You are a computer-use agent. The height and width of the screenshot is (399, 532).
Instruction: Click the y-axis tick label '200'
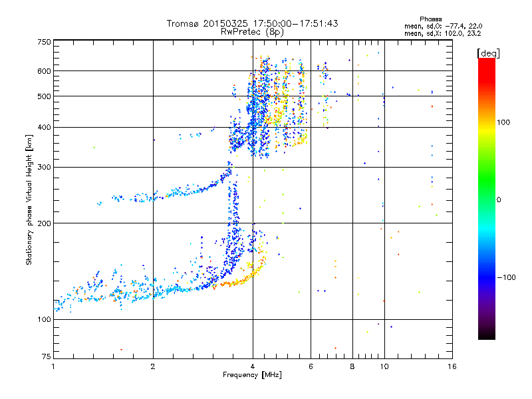tap(44, 223)
